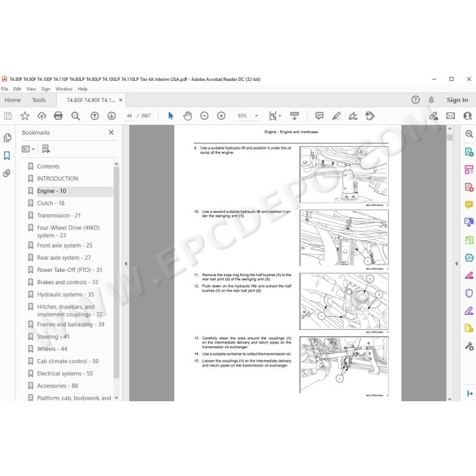Open the Window menu
Screen dimensions: 476x476
64,89
